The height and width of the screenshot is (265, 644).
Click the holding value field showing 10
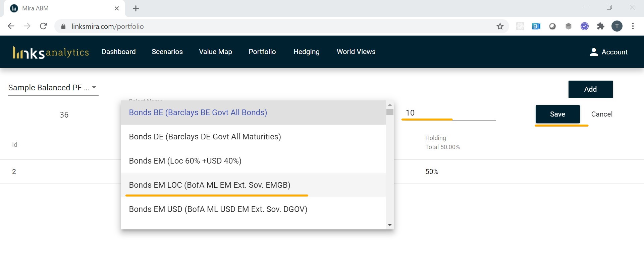pyautogui.click(x=449, y=113)
